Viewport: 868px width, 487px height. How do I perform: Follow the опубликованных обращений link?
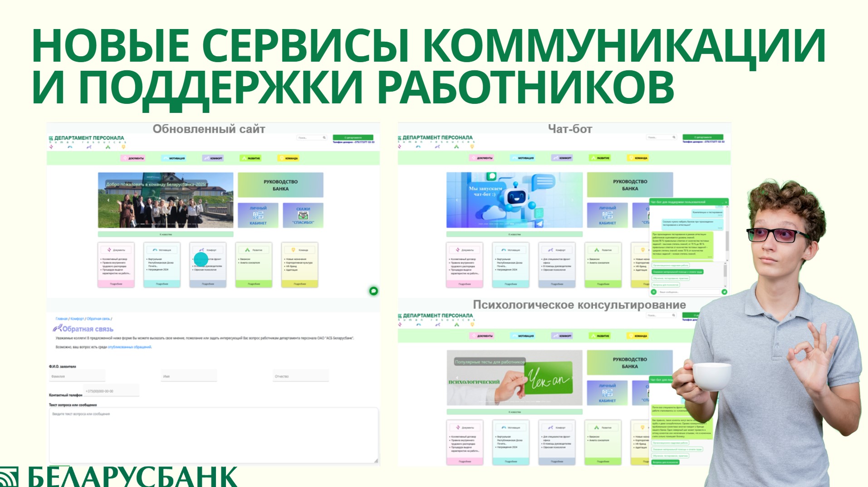[129, 347]
